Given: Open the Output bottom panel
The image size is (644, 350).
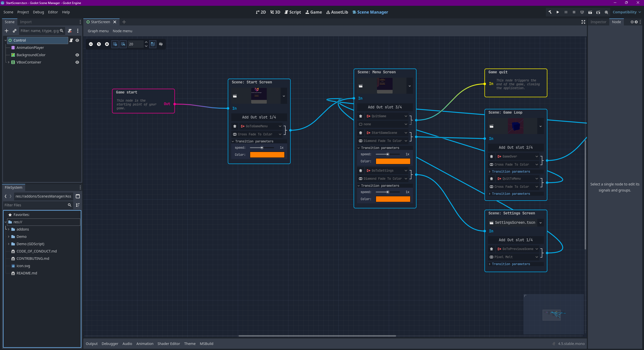Looking at the screenshot, I should (92, 344).
